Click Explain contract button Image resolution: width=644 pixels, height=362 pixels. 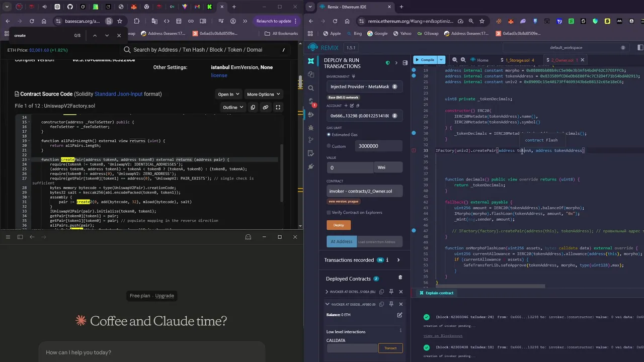click(x=436, y=293)
